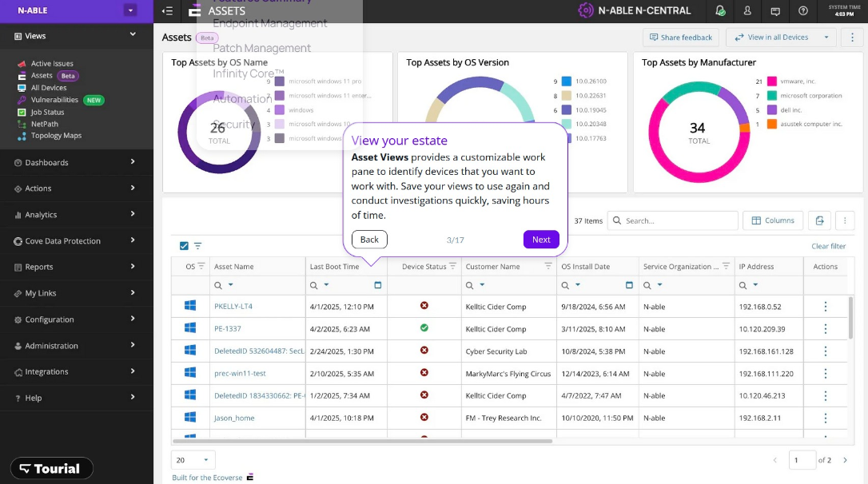Open NetPath view
Viewport: 868px width, 484px height.
44,124
